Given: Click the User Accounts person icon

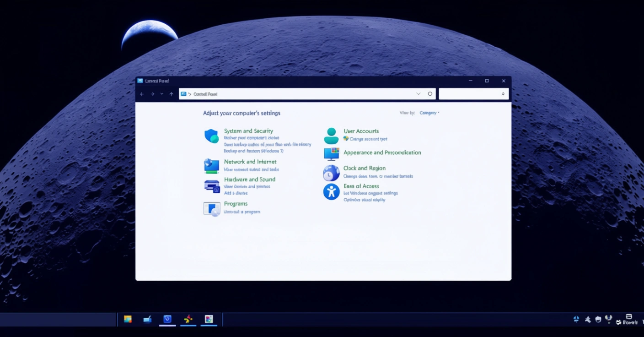Looking at the screenshot, I should (331, 136).
